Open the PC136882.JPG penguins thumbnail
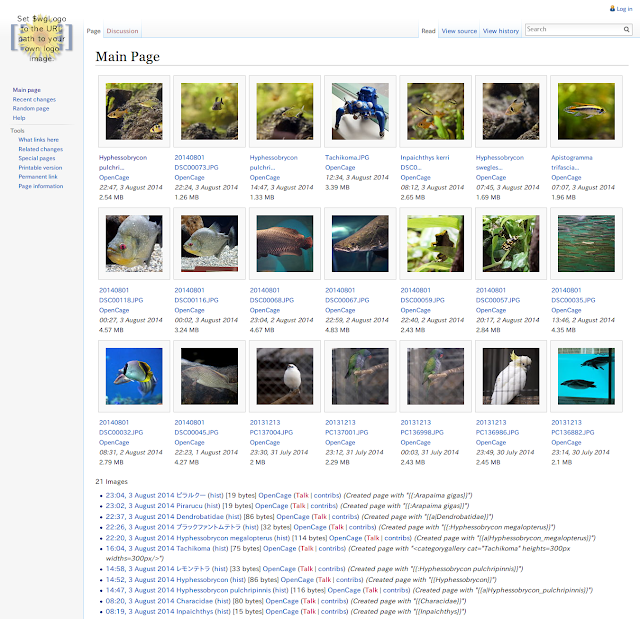 (586, 376)
